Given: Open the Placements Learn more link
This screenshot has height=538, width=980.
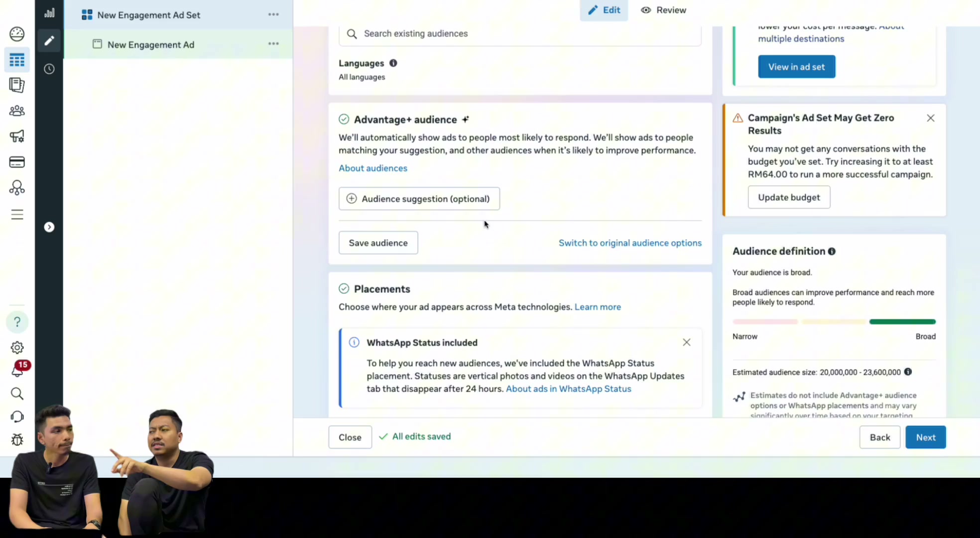Looking at the screenshot, I should pos(598,307).
